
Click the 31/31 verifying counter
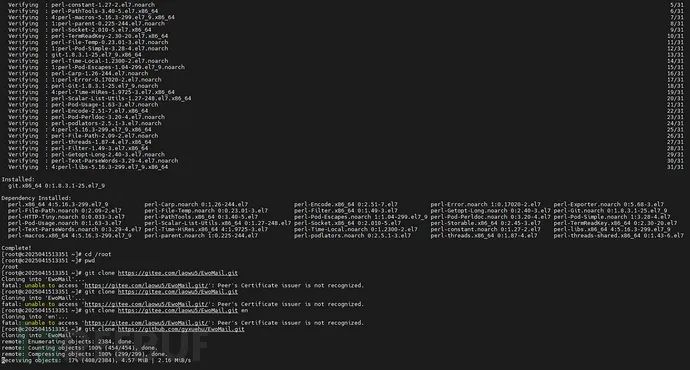pos(675,167)
